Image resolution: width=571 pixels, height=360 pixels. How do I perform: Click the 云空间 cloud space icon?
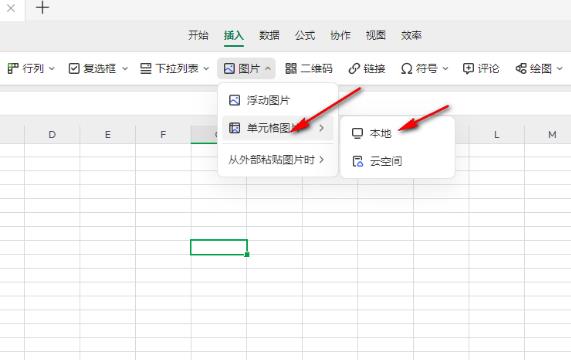358,161
